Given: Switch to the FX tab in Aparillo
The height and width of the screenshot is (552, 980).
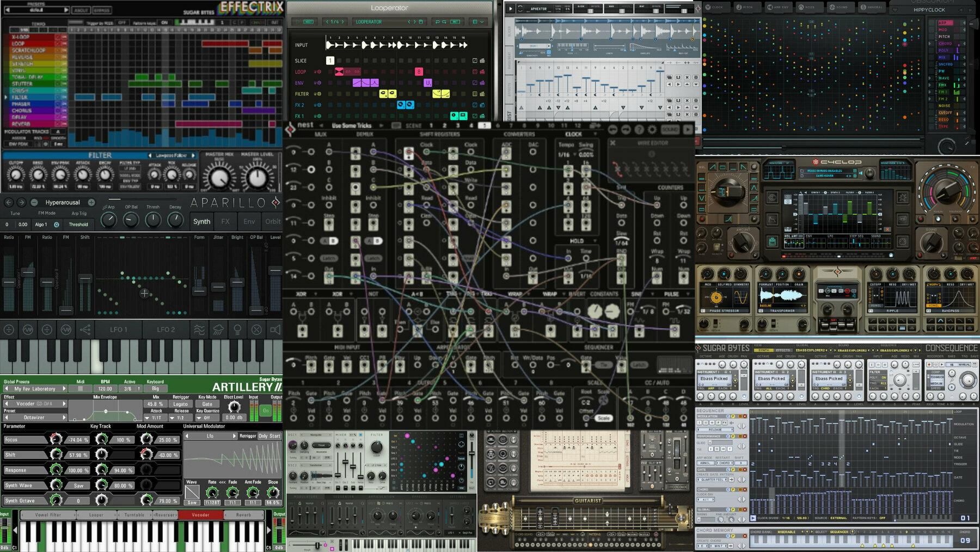Looking at the screenshot, I should 225,222.
